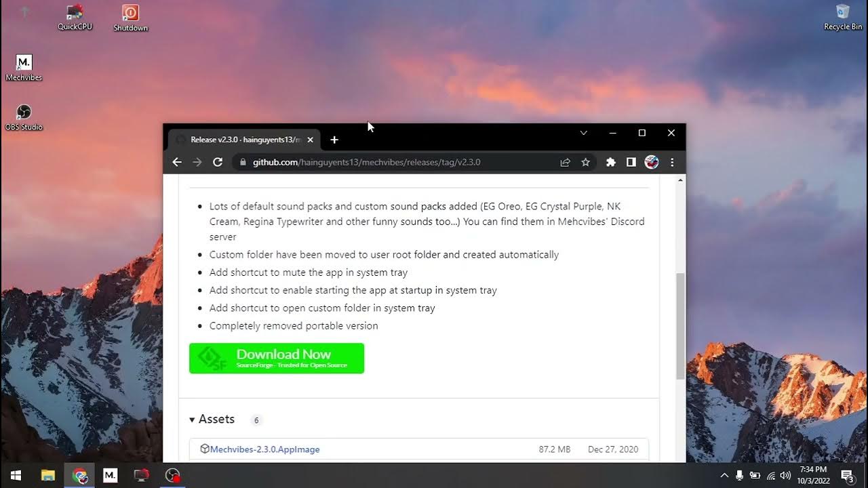868x488 pixels.
Task: Open Mechvibes desktop shortcut
Action: [24, 68]
